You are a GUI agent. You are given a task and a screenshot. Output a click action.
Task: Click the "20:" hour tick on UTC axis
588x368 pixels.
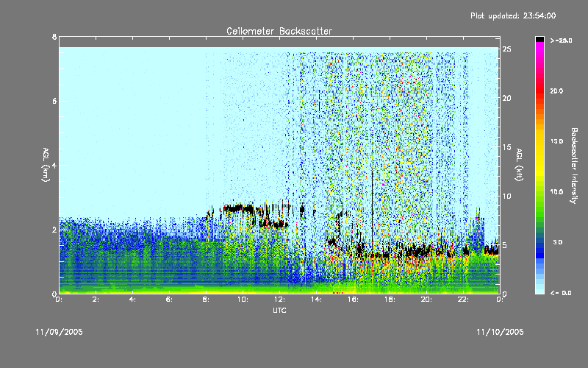point(427,300)
